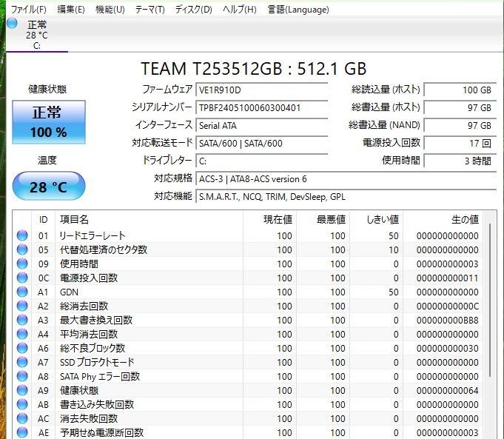Click the status icon for row 0C 電源投入回数
Image resolution: width=504 pixels, height=439 pixels.
click(22, 278)
